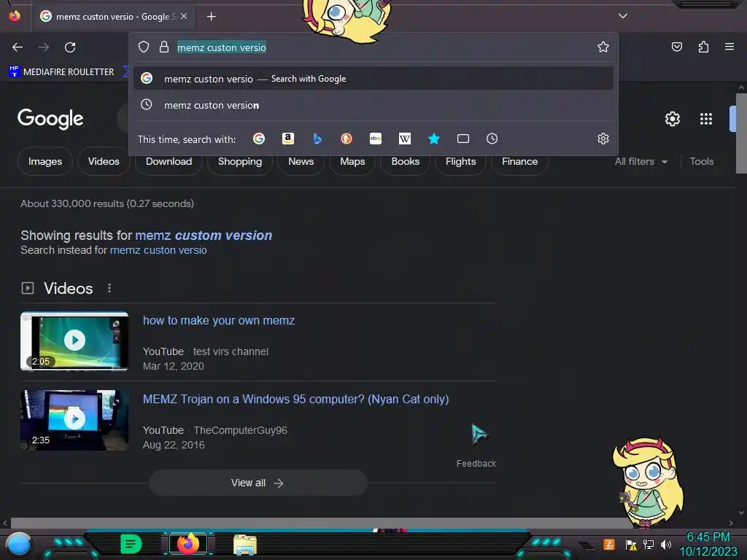This screenshot has width=747, height=560.
Task: Go back to the previous page
Action: tap(18, 47)
